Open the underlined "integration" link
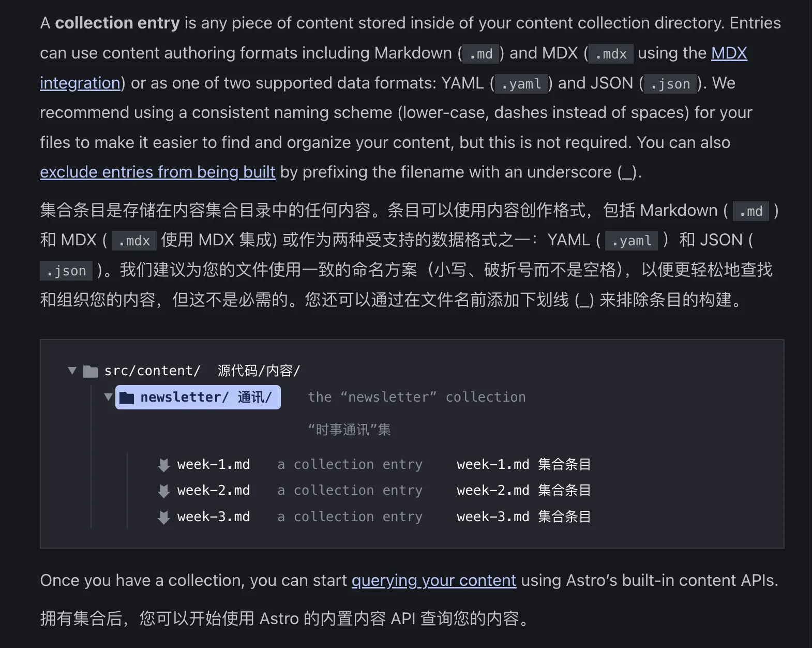 (x=80, y=83)
